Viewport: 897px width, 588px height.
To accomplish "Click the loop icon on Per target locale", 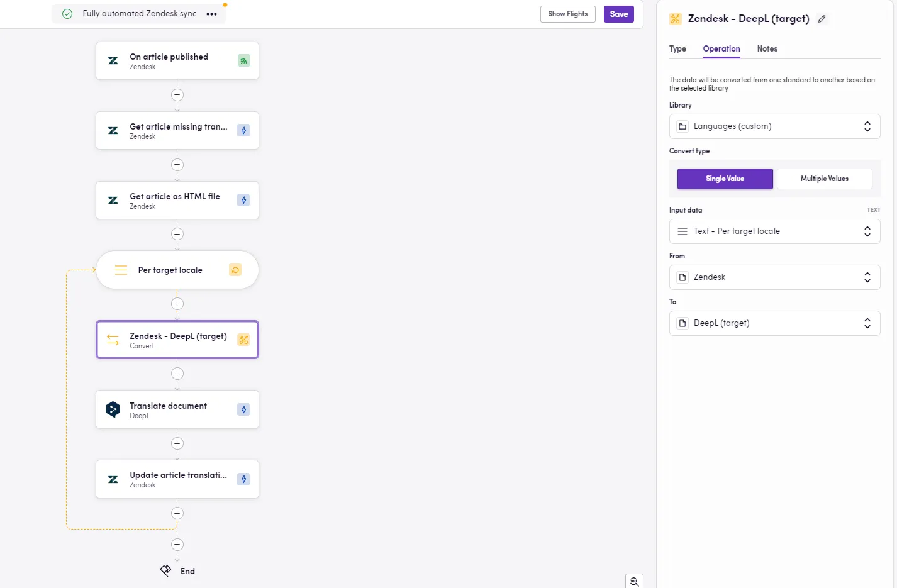I will (235, 270).
